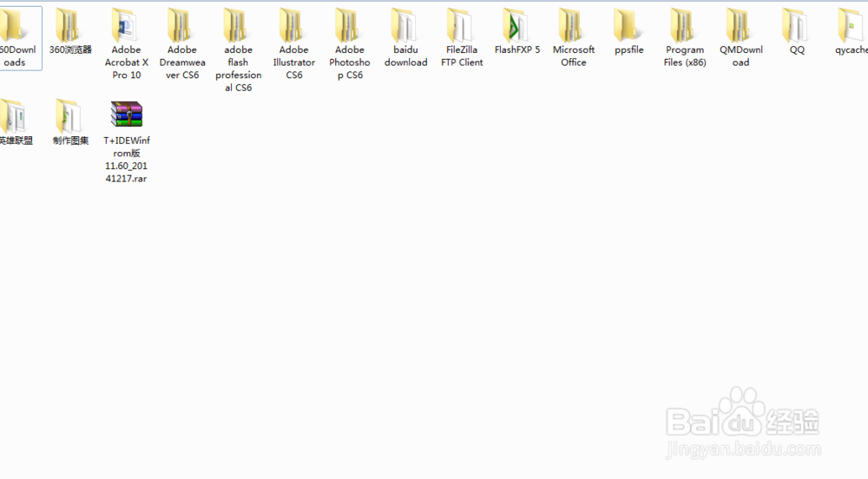Click the '制作图集' name label

(x=70, y=141)
